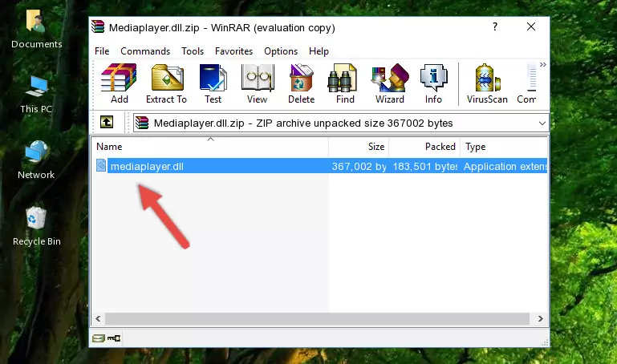
Task: Click the Add toolbar icon
Action: (x=119, y=83)
